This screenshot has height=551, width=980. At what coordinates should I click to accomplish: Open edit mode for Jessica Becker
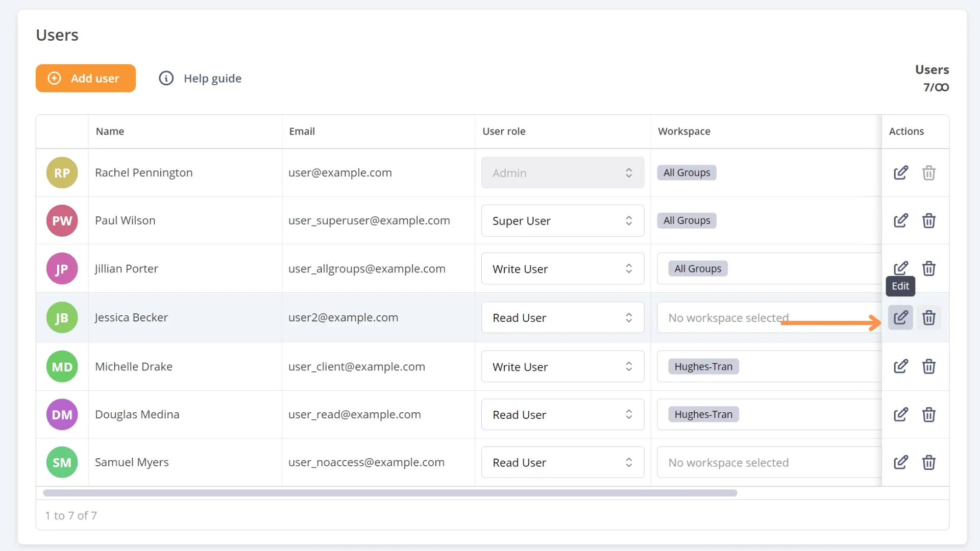click(x=900, y=317)
